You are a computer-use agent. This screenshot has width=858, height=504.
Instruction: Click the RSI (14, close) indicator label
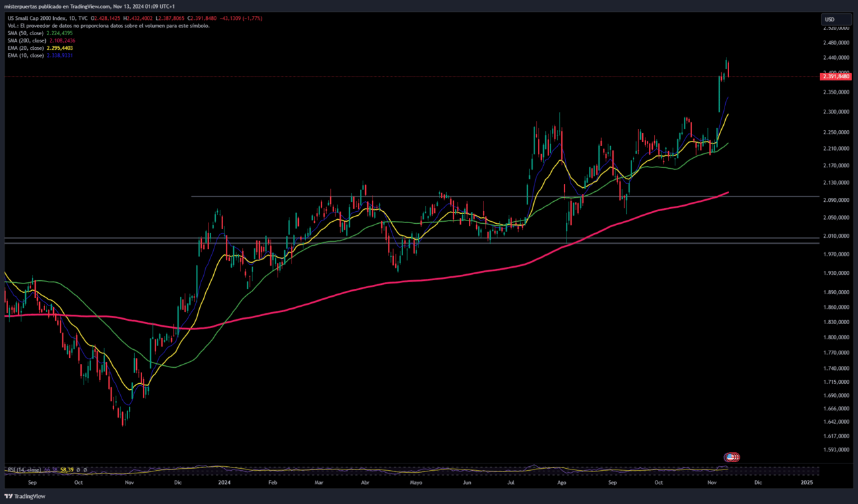tap(23, 469)
